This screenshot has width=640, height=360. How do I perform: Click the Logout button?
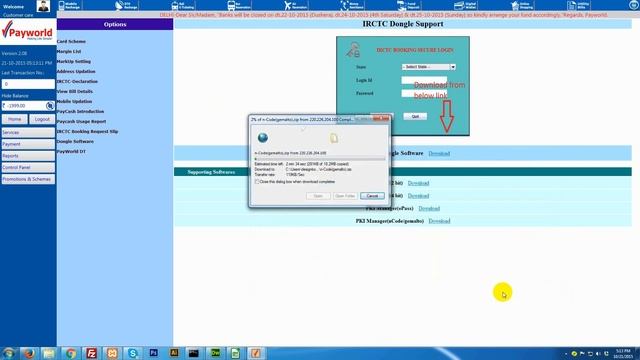[x=42, y=119]
